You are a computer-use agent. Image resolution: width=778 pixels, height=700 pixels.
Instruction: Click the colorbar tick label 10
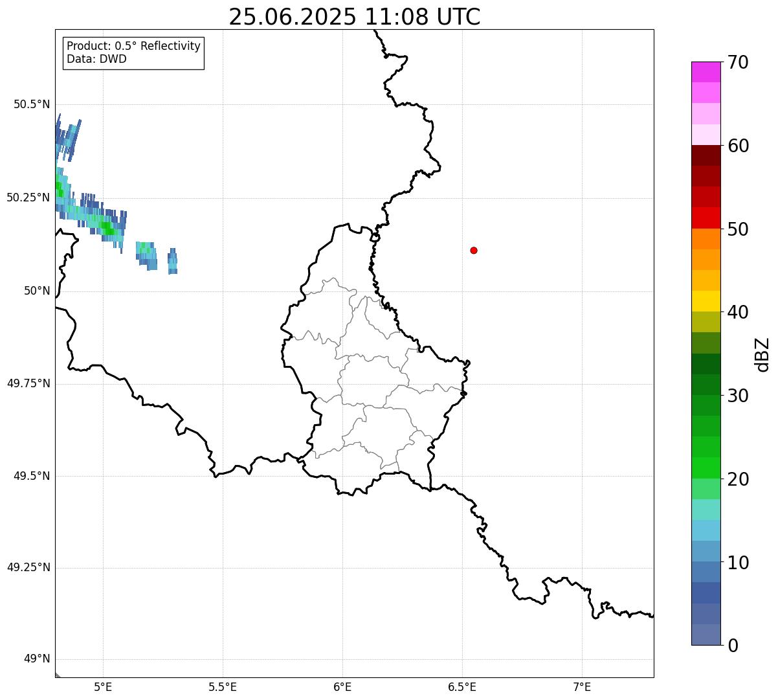[x=738, y=563]
